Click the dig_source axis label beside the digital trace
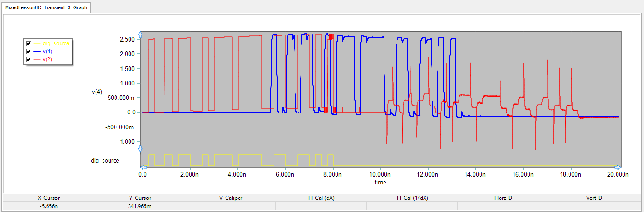Viewport: 644px width, 212px height. pyautogui.click(x=105, y=160)
